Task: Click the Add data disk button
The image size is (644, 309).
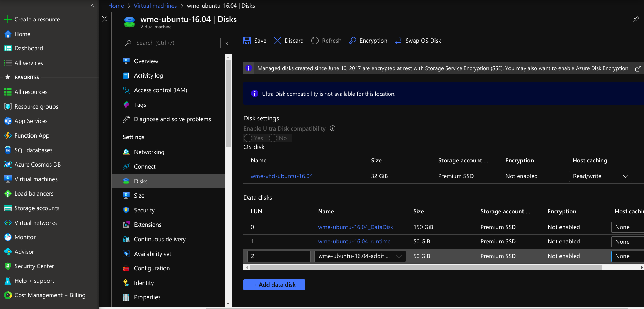Action: (274, 285)
